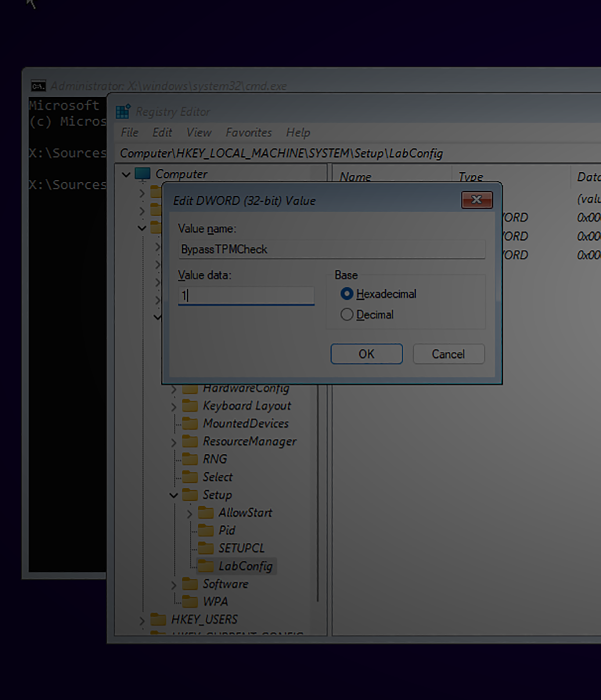This screenshot has width=601, height=700.
Task: Click the SETUPCL folder icon
Action: pos(206,548)
